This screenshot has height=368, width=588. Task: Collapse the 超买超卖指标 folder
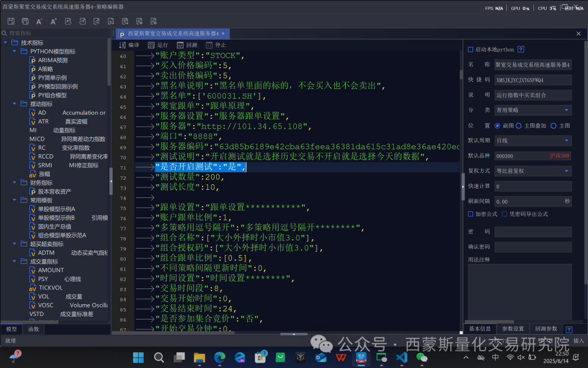[x=15, y=244]
